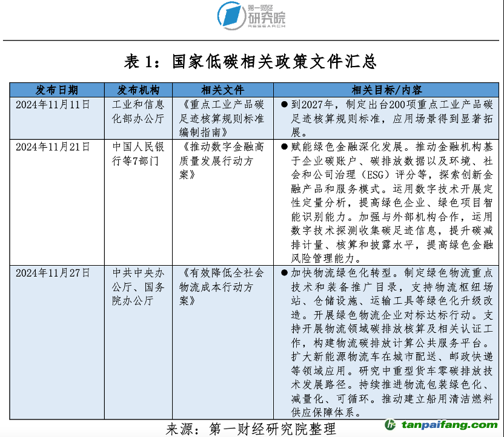Click the date cell 2024年11月21日
The height and width of the screenshot is (437, 504).
pos(53,147)
